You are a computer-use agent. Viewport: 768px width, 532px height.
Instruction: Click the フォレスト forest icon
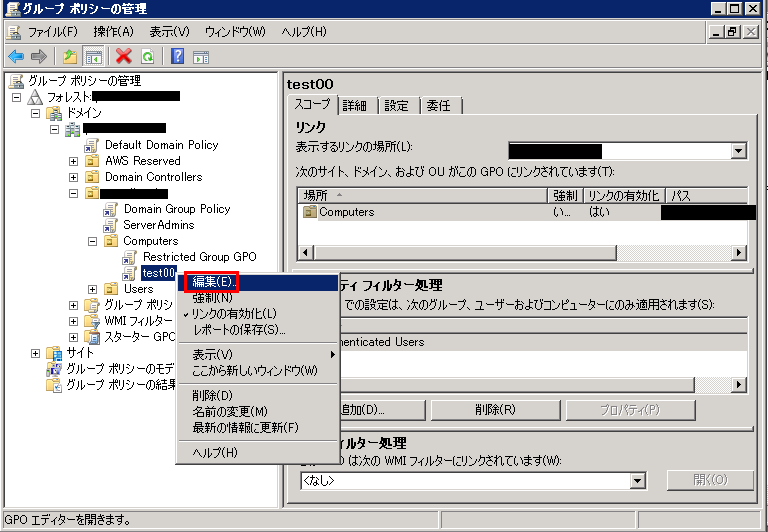35,97
